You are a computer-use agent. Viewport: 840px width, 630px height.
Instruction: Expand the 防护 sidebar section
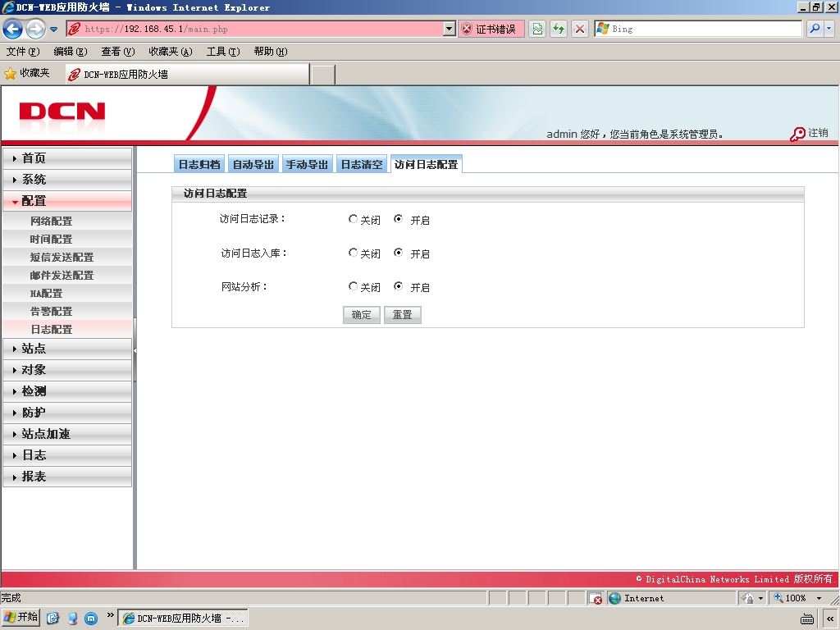(67, 413)
